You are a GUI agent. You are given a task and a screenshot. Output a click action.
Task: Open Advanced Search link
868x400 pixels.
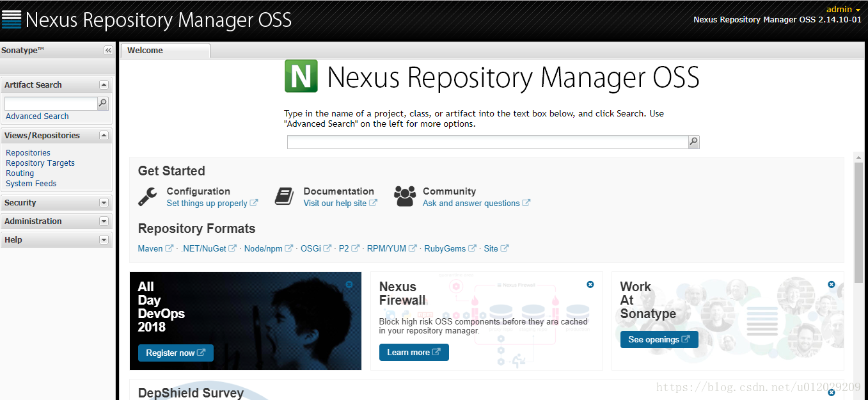point(37,116)
